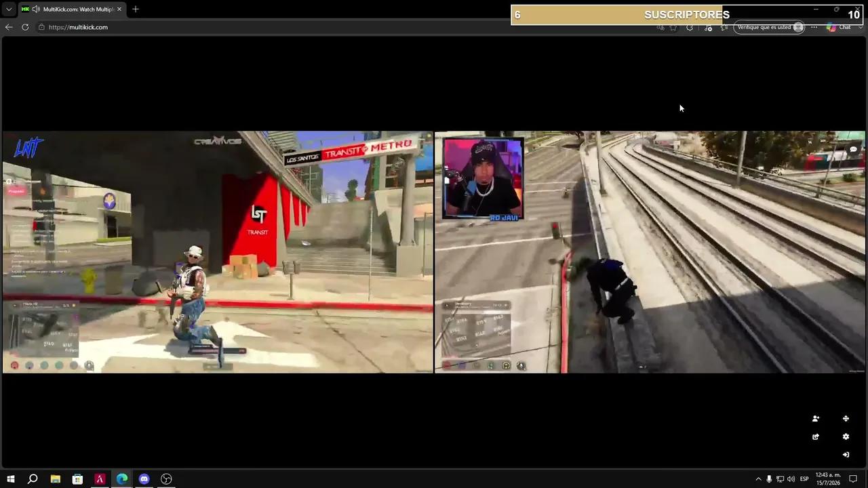Viewport: 868px width, 488px height.
Task: Open Windows taskbar search
Action: click(x=33, y=479)
